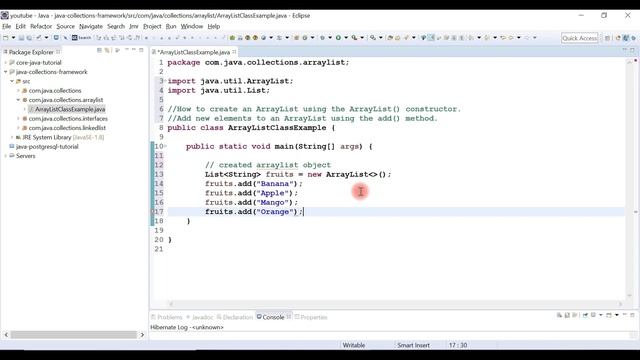
Task: Click the Hibernate Log console label
Action: click(x=187, y=327)
